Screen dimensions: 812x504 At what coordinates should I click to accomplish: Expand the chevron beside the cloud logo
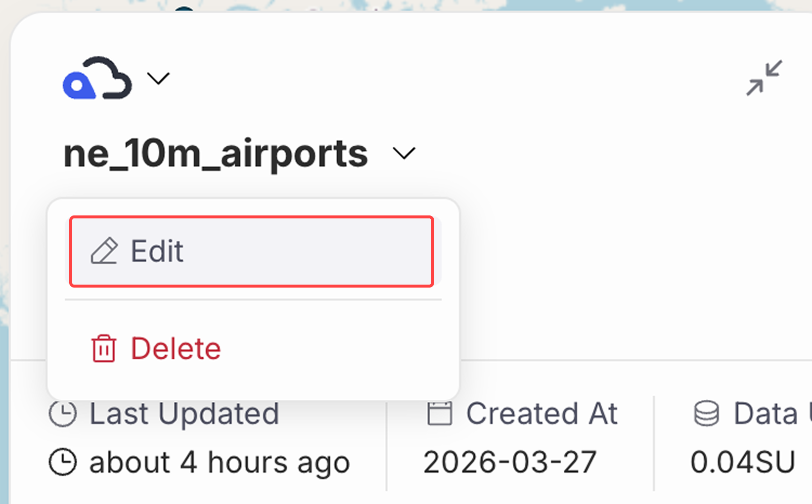point(158,78)
